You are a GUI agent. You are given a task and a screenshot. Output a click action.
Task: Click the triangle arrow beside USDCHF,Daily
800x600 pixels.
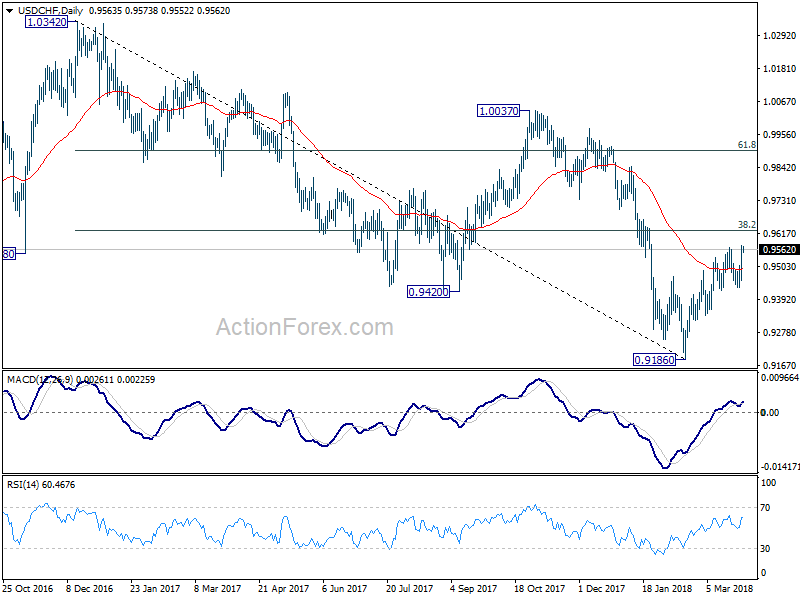10,11
